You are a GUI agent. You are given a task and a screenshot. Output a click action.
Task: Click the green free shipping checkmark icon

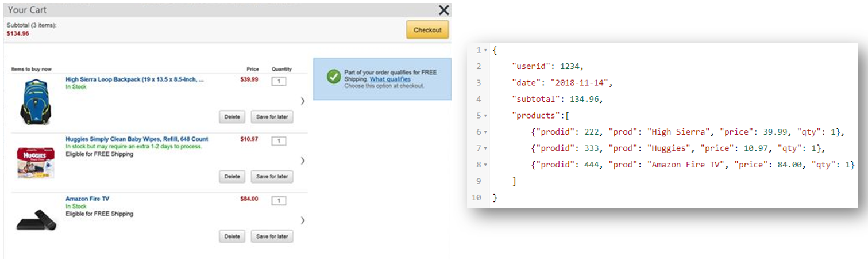point(333,77)
